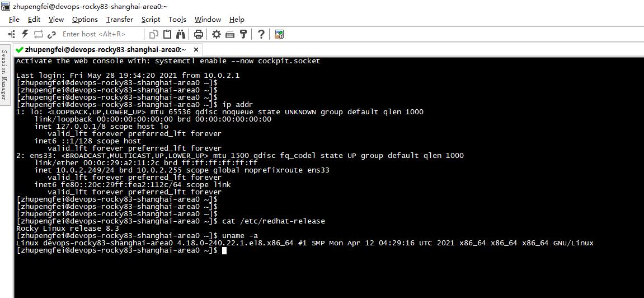Screen dimensions: 644x298
Task: Click the application icon in title bar
Action: (6, 6)
